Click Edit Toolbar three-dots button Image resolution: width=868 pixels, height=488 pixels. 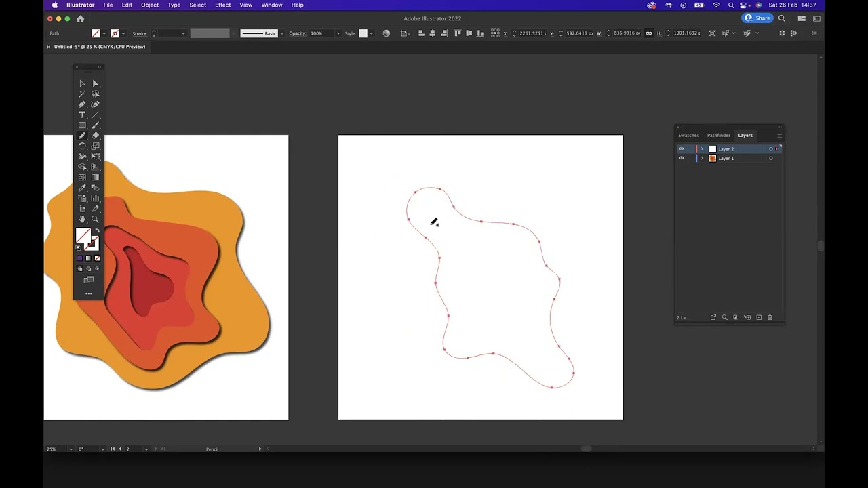[88, 293]
